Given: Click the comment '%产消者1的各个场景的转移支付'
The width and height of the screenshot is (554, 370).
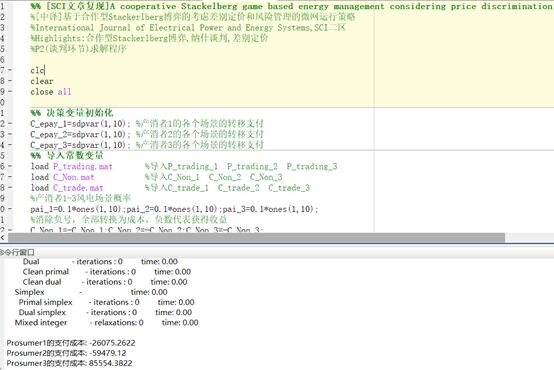Looking at the screenshot, I should click(x=200, y=124).
